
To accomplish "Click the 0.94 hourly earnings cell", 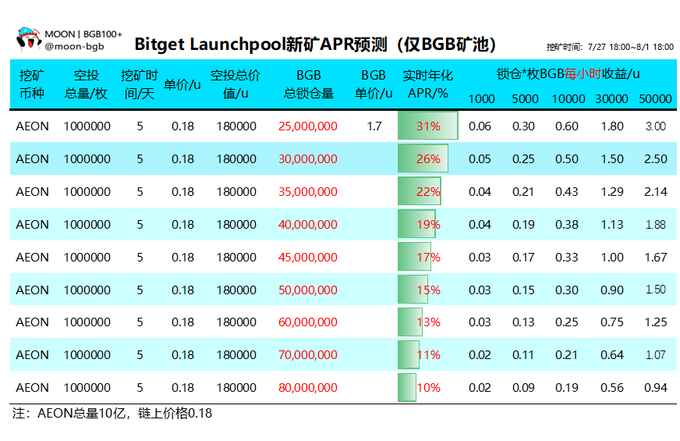I will [655, 388].
